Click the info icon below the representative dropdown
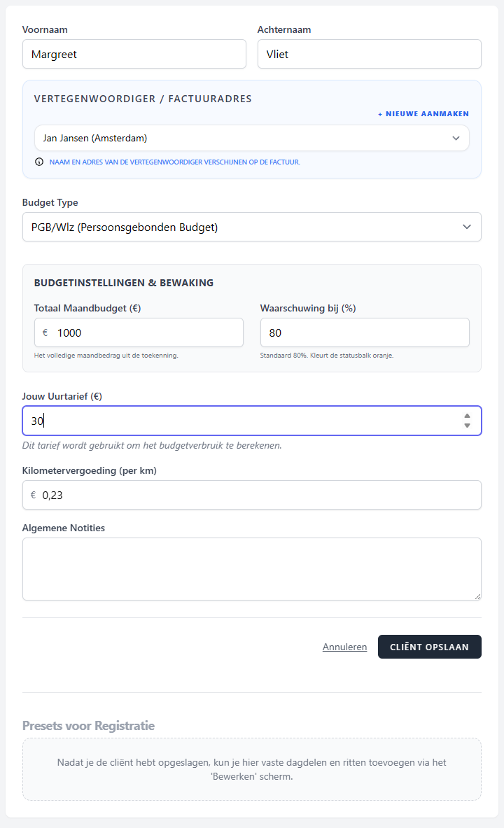504x828 pixels. tap(39, 162)
